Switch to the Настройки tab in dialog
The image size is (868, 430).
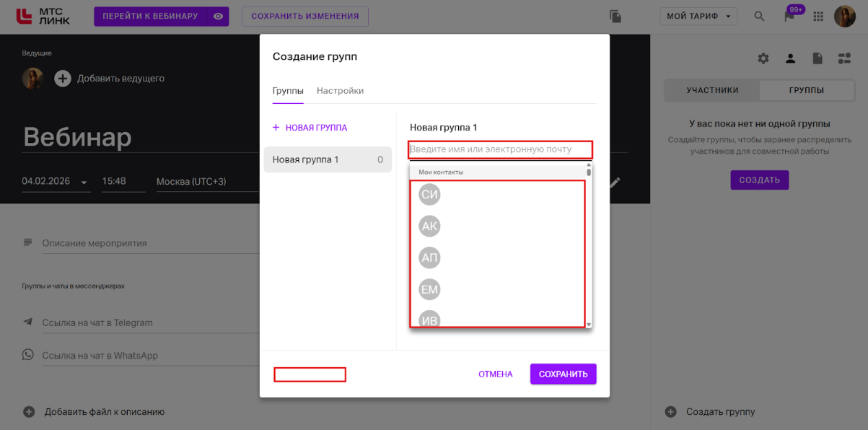(340, 91)
